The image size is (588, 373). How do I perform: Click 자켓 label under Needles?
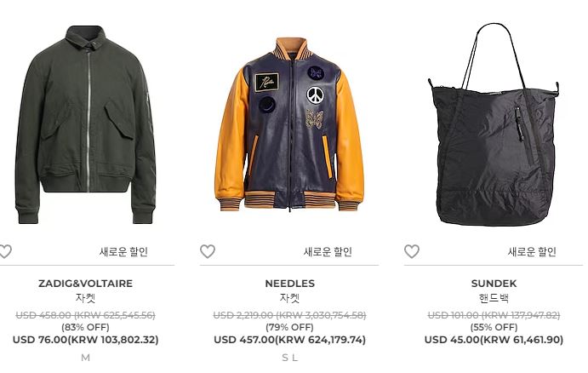click(289, 298)
